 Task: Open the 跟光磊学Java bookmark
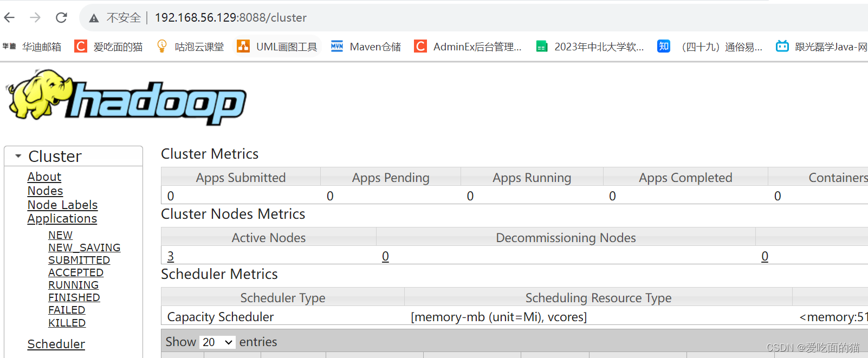821,47
